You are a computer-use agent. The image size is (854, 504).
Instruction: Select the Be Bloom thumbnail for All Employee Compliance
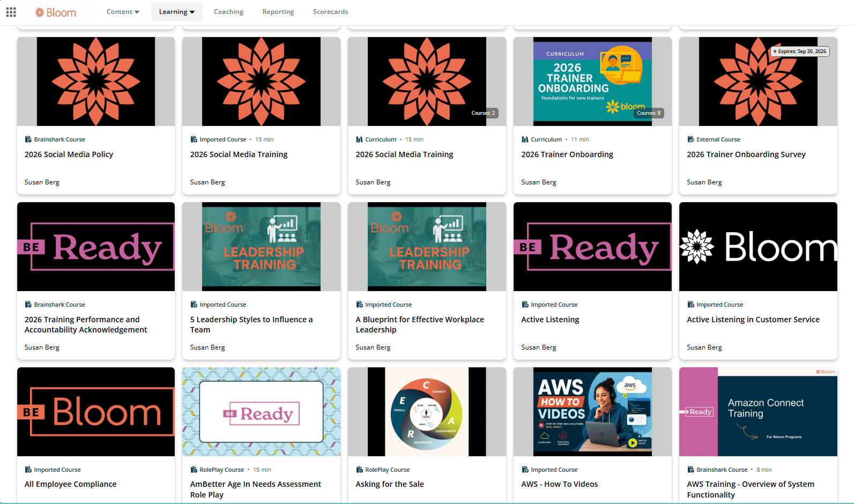[96, 412]
